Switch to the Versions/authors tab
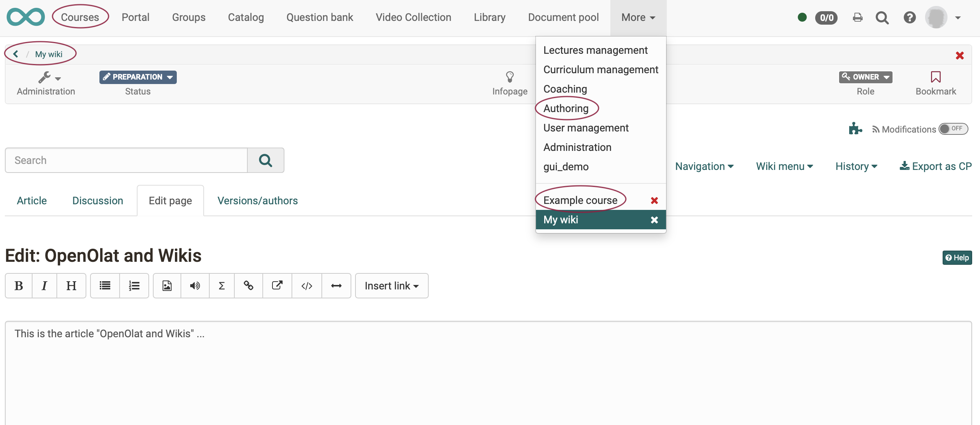Image resolution: width=980 pixels, height=425 pixels. click(x=257, y=200)
